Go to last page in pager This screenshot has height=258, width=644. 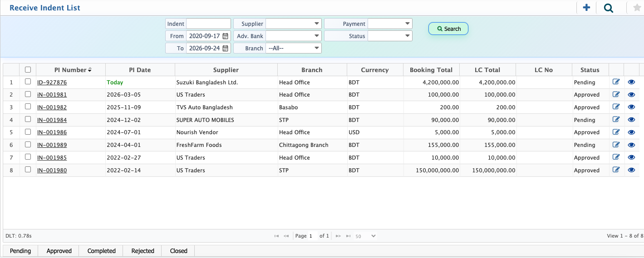pyautogui.click(x=348, y=236)
